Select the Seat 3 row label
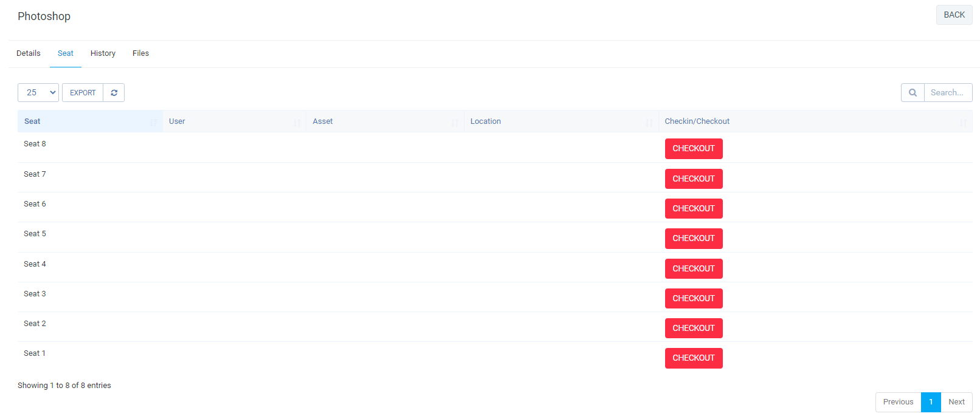 point(35,294)
